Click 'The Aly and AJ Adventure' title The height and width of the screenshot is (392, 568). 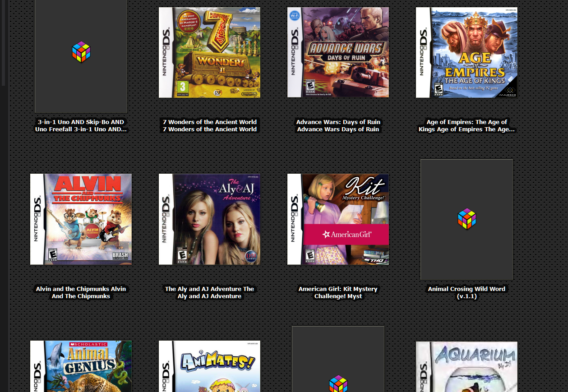[x=209, y=292]
